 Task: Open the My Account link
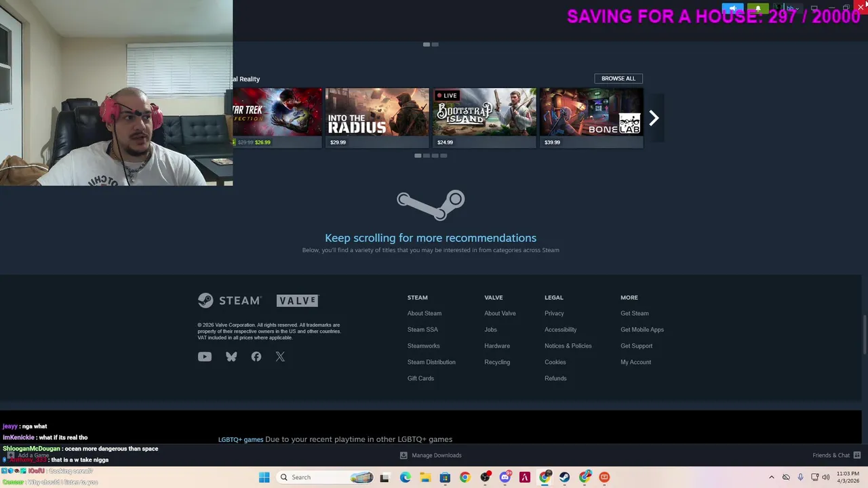[635, 362]
